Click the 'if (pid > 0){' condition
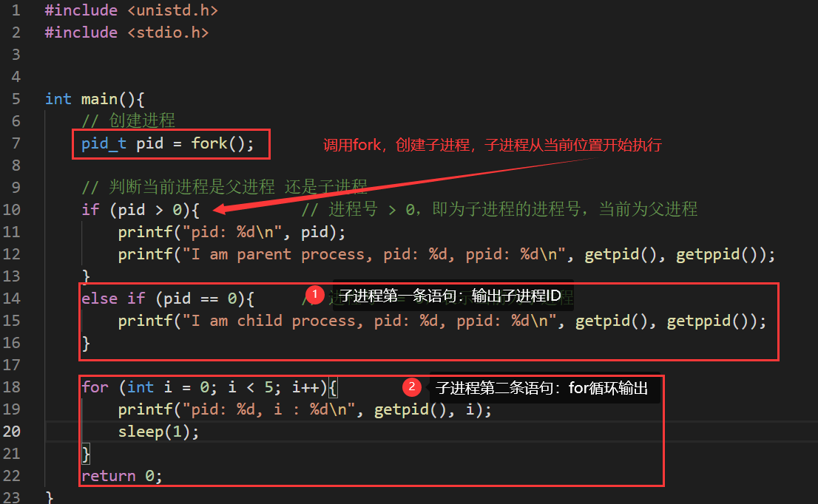The width and height of the screenshot is (818, 504). point(141,210)
